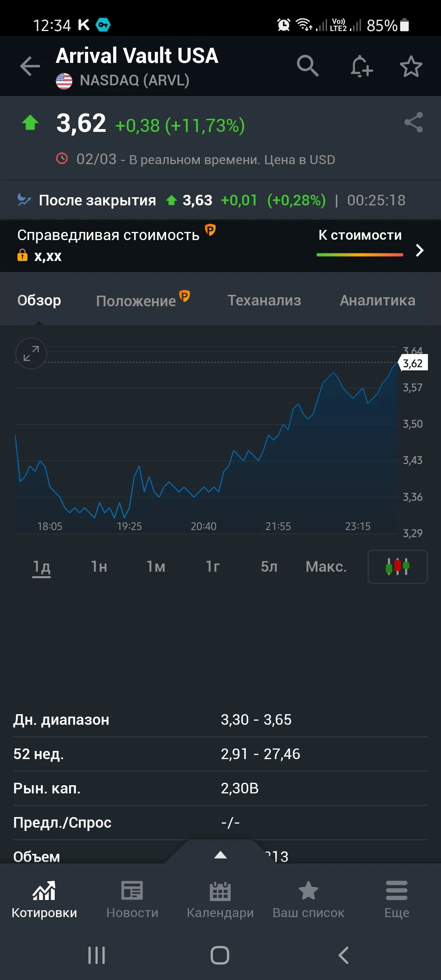Open fair value details chevron
The height and width of the screenshot is (980, 441).
[419, 250]
